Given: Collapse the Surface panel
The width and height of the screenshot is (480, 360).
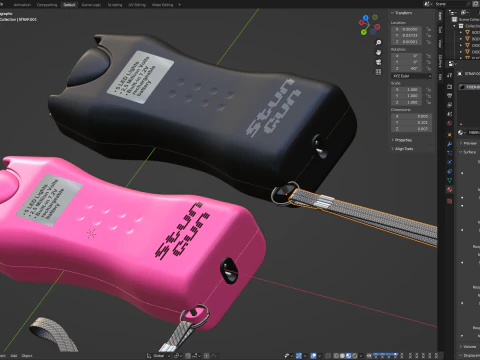Looking at the screenshot, I should (x=468, y=152).
